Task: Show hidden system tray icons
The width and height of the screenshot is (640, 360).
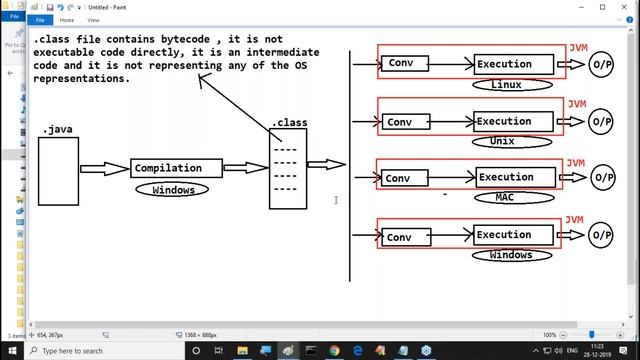Action: click(536, 351)
